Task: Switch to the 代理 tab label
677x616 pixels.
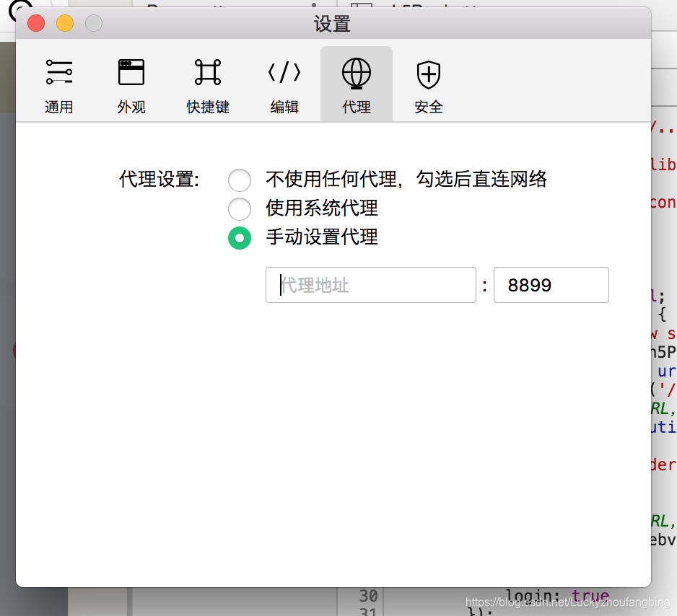Action: point(357,107)
